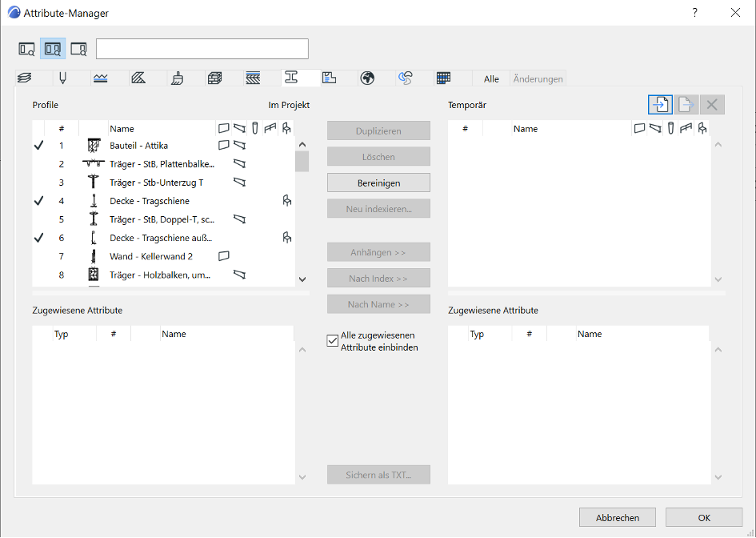The width and height of the screenshot is (756, 538).
Task: Sort Profile list by # column header
Action: tap(62, 128)
